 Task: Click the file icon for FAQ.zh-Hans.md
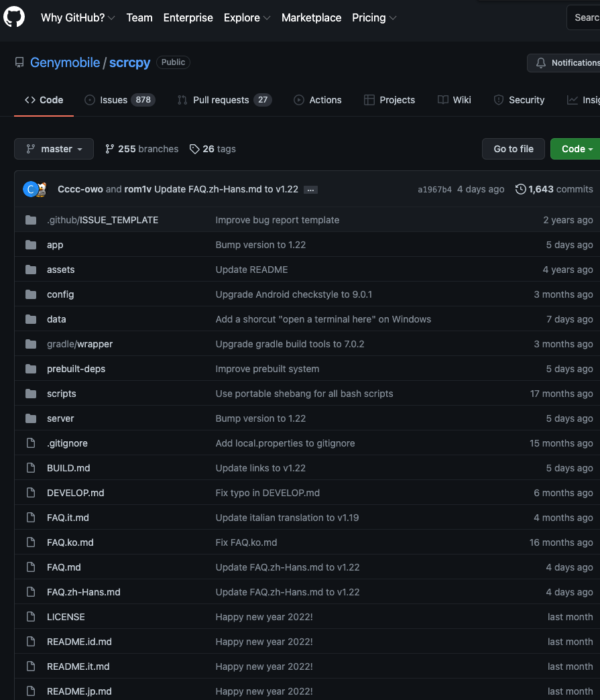[31, 592]
